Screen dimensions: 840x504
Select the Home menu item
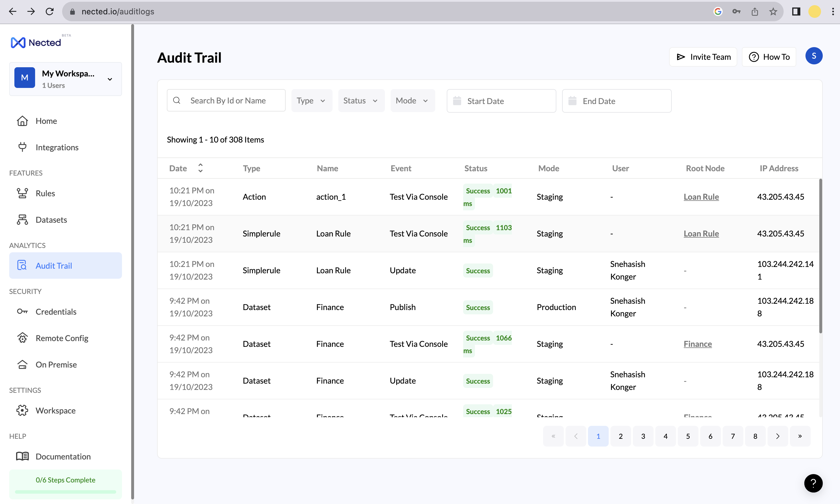[46, 121]
